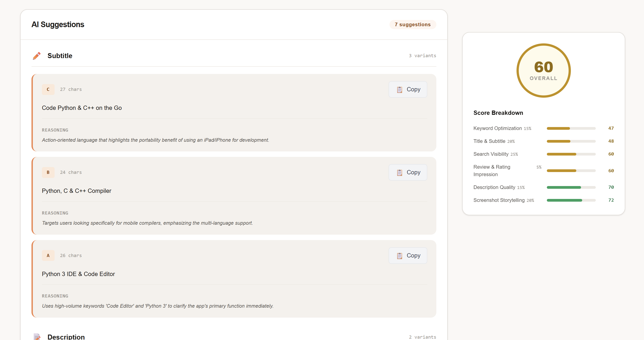Click clipboard icon on variant B Copy

399,172
